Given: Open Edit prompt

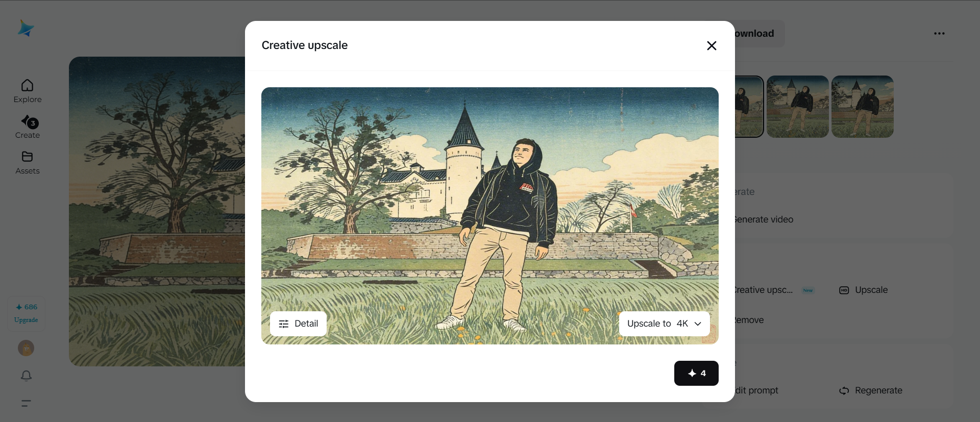Looking at the screenshot, I should click(757, 390).
